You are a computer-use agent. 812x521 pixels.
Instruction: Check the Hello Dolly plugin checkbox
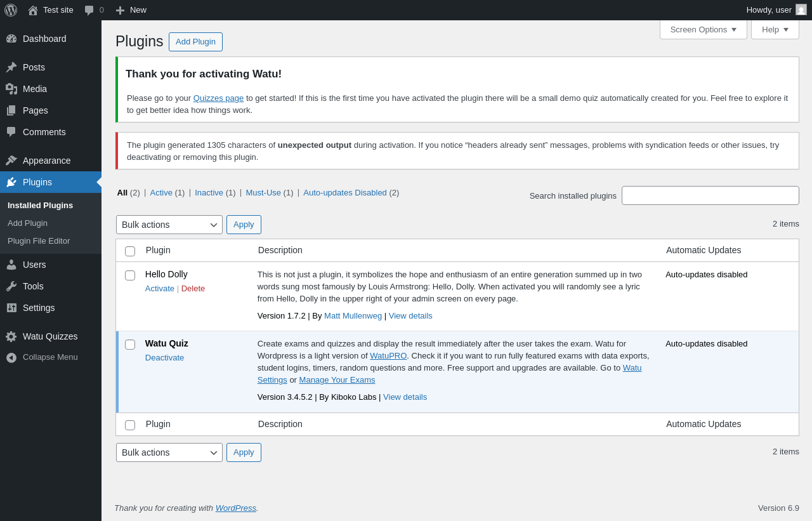pyautogui.click(x=130, y=275)
